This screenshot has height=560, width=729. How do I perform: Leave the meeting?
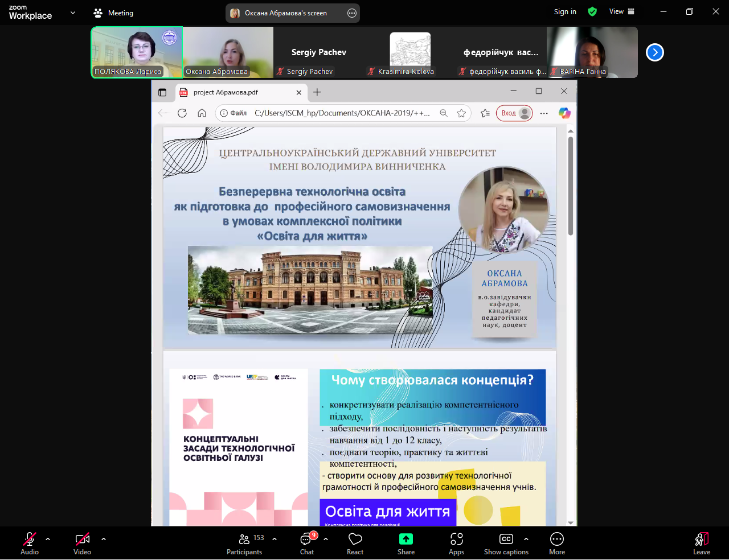coord(701,543)
